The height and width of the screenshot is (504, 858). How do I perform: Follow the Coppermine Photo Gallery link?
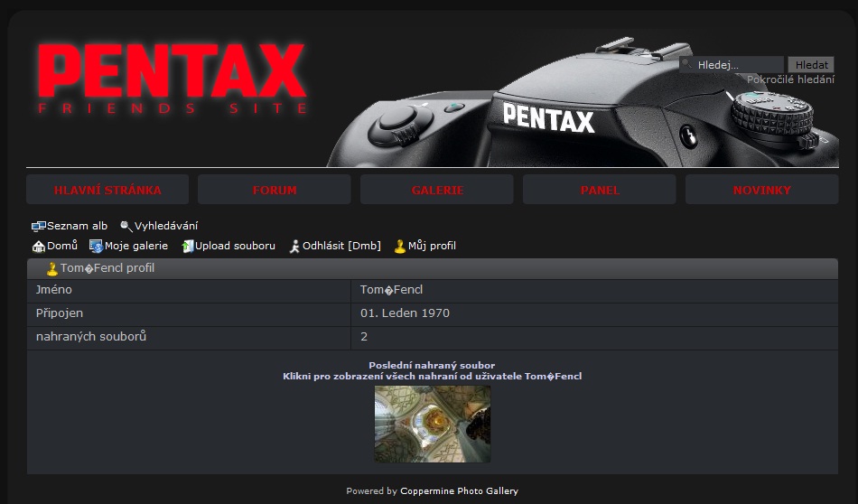[x=459, y=491]
